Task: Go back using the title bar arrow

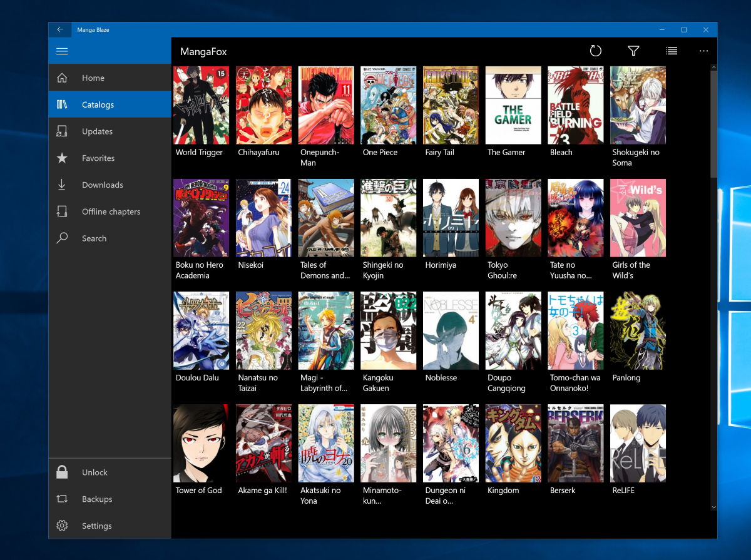Action: click(60, 29)
